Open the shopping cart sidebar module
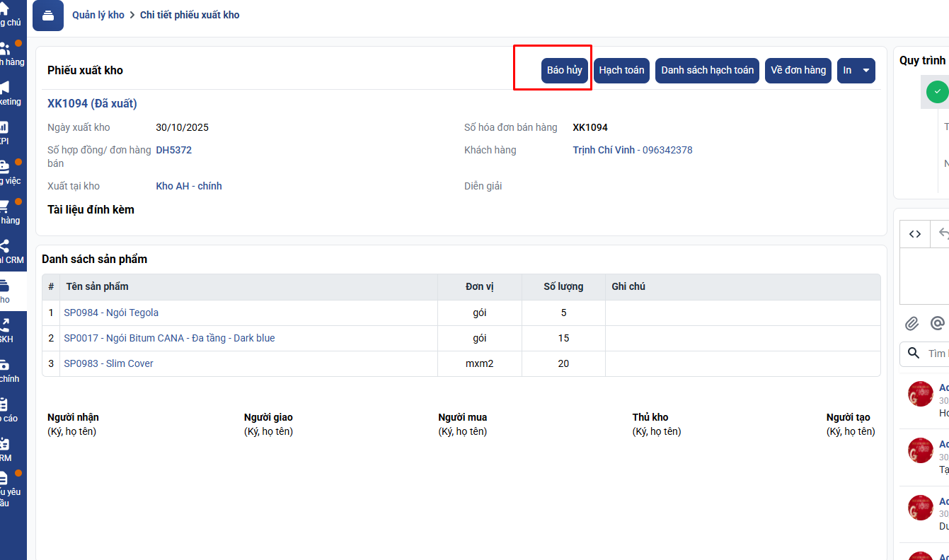 pos(4,206)
